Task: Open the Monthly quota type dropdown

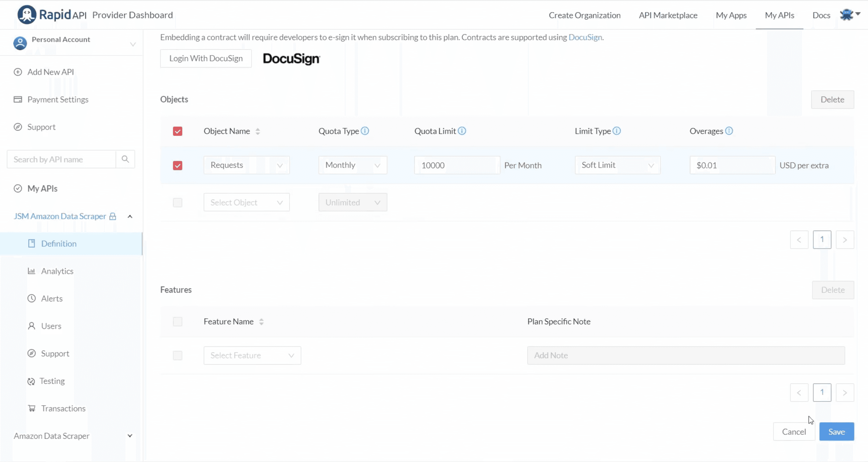Action: [353, 165]
